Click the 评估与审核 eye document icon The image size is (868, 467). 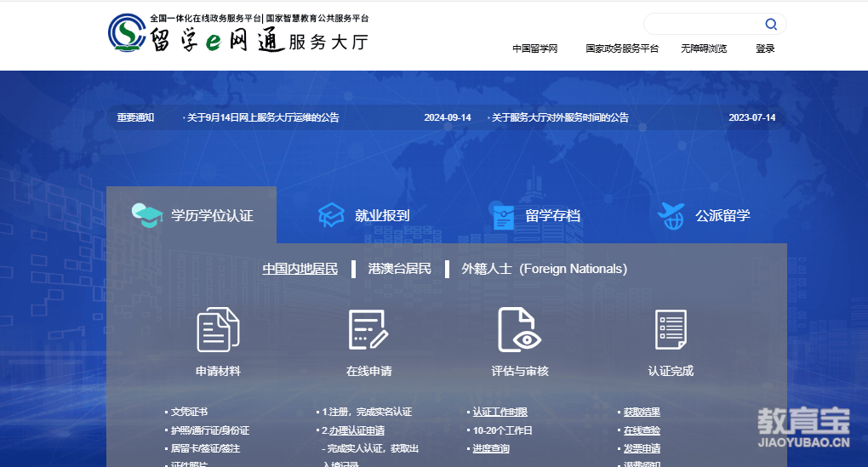[519, 330]
